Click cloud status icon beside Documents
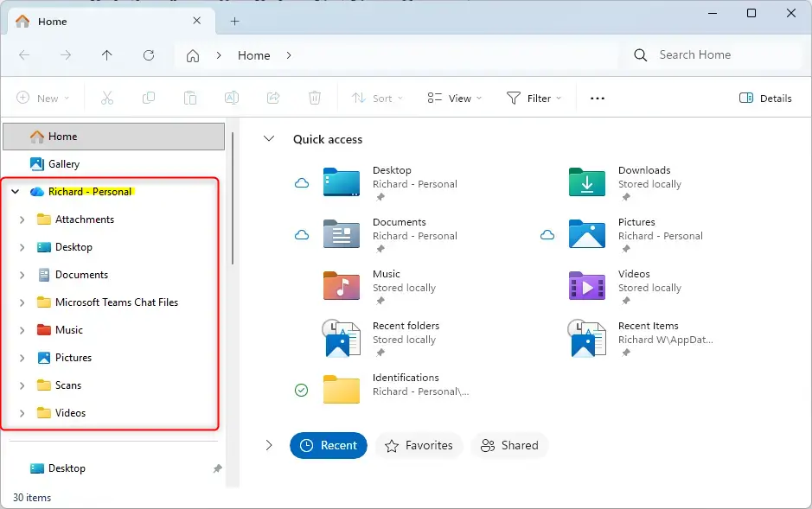 click(x=302, y=235)
